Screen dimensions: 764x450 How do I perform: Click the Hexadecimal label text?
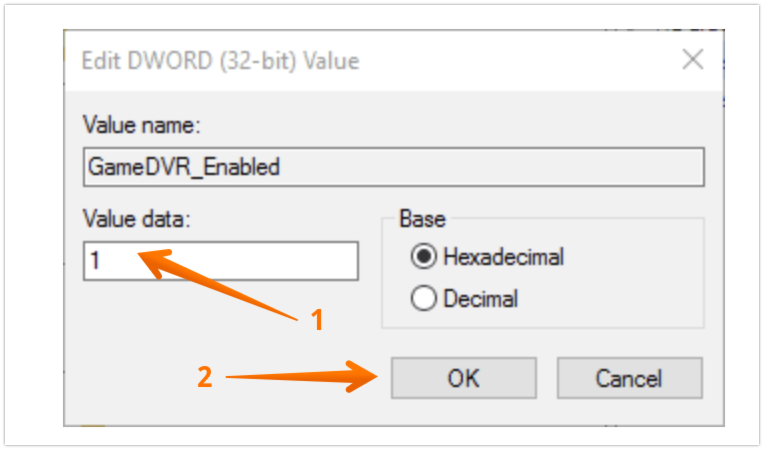pos(503,257)
